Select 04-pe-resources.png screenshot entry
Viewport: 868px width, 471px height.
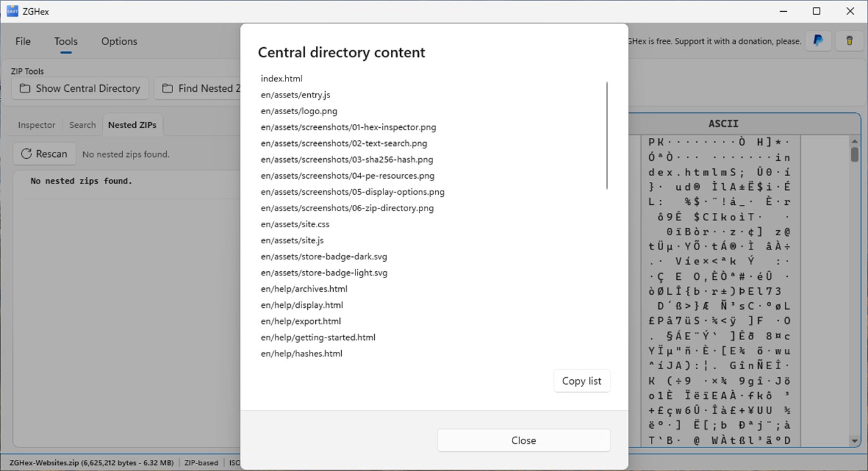[347, 176]
